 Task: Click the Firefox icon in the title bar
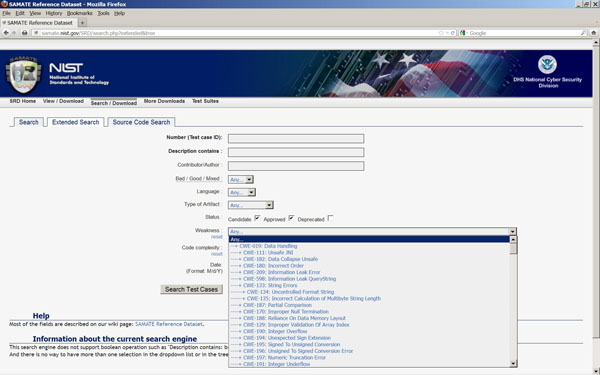tap(4, 4)
